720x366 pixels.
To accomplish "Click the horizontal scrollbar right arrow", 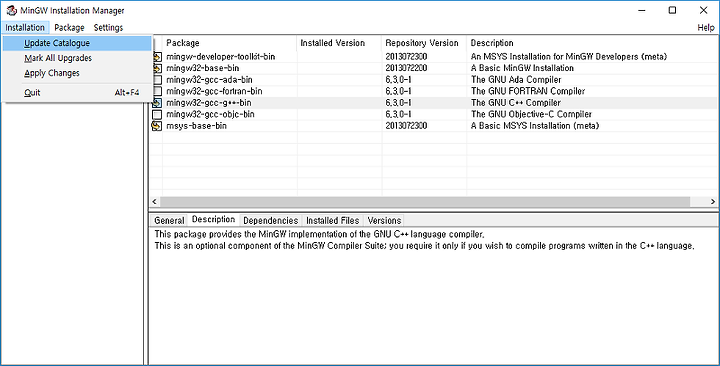I will point(713,202).
